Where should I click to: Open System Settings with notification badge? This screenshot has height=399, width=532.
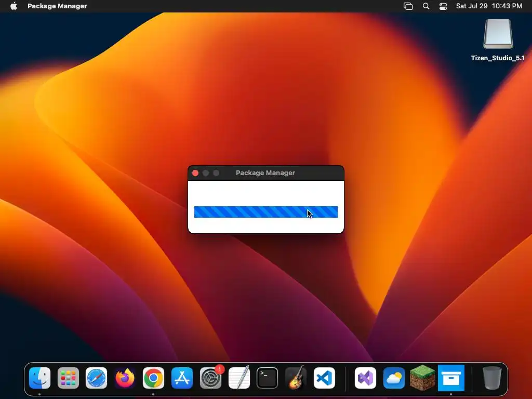click(x=211, y=378)
